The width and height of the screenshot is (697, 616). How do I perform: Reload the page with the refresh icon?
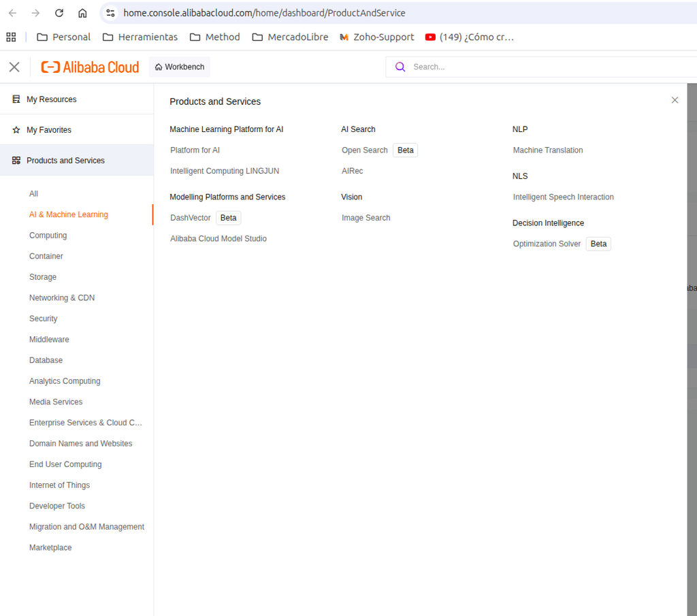59,13
